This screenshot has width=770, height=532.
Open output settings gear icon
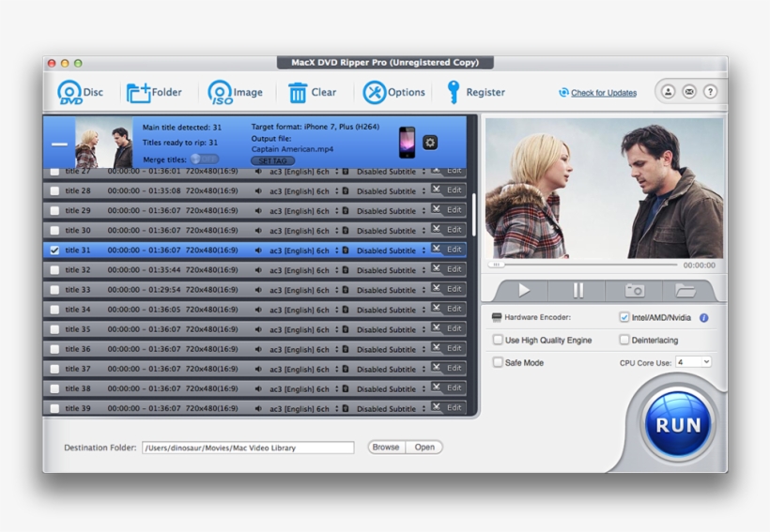[x=430, y=143]
